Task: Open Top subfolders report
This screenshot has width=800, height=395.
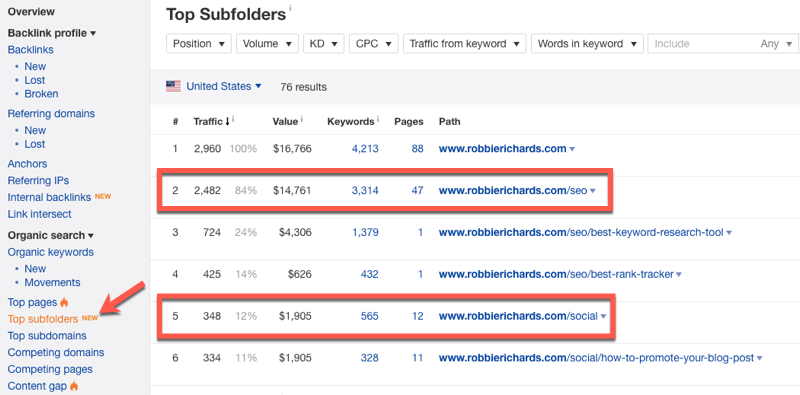Action: click(43, 319)
